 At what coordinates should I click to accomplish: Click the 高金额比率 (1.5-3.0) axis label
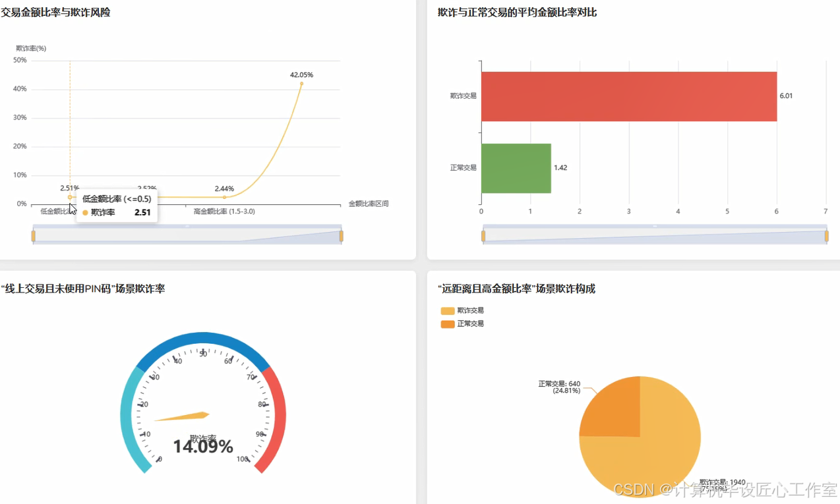(x=224, y=211)
